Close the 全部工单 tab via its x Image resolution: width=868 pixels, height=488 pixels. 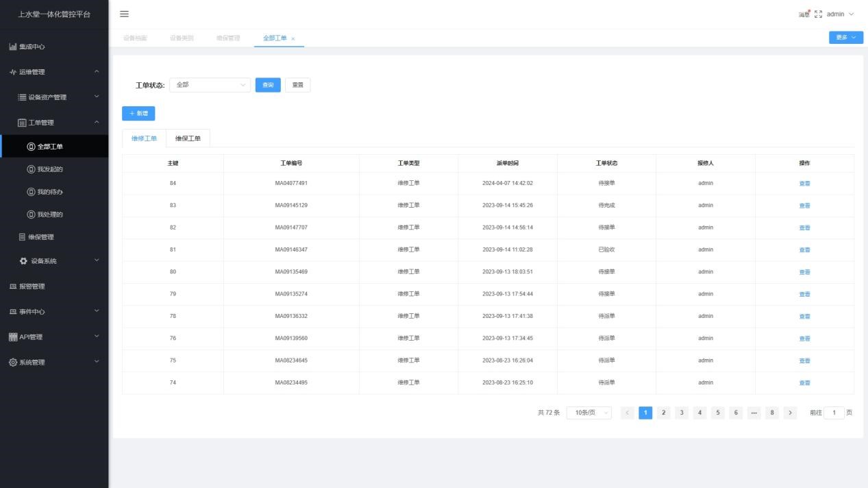293,38
